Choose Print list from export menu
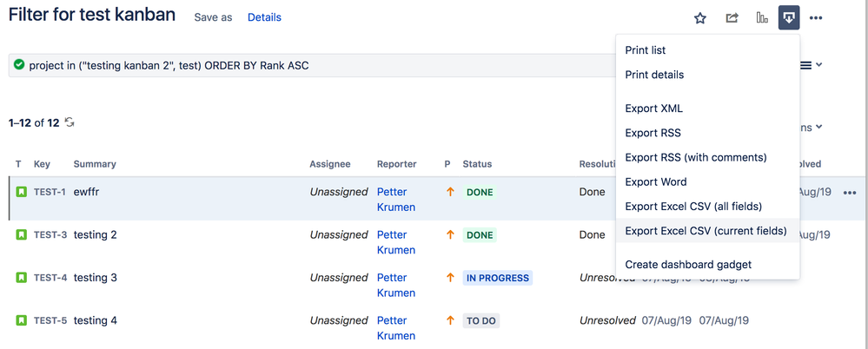 707,50
